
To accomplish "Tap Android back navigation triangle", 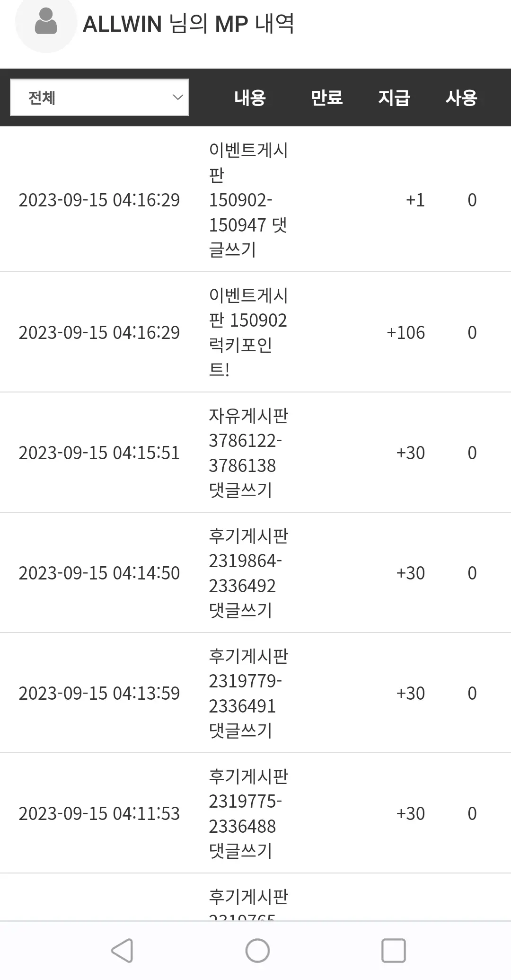I will click(122, 950).
